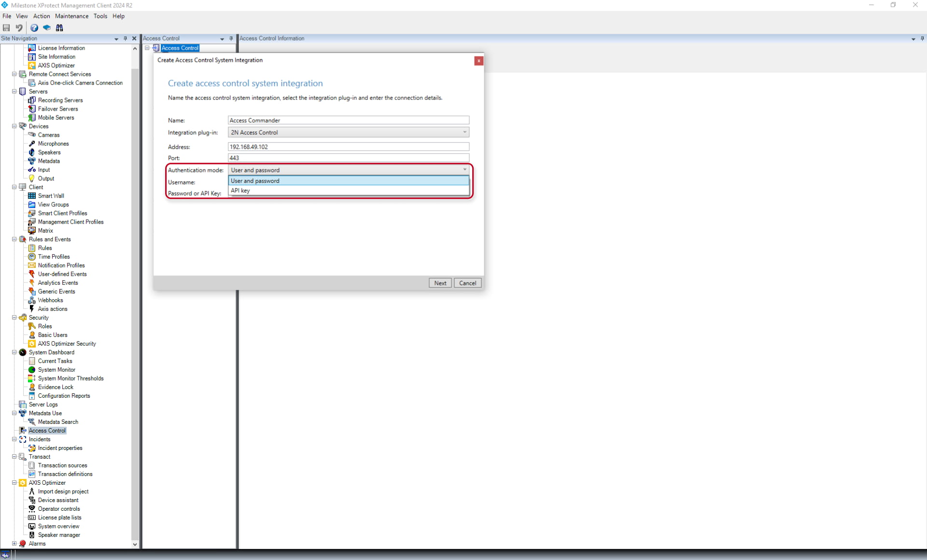The height and width of the screenshot is (560, 927).
Task: Click the binoculars search toolbar icon
Action: [59, 28]
